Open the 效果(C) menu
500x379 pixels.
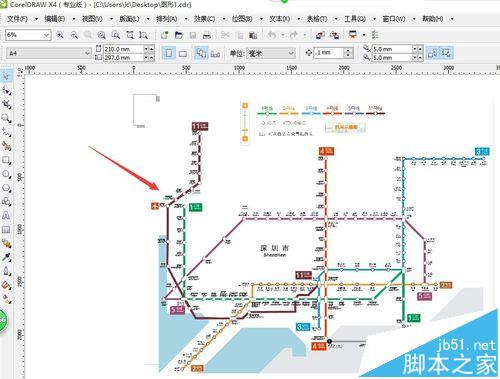coord(204,19)
